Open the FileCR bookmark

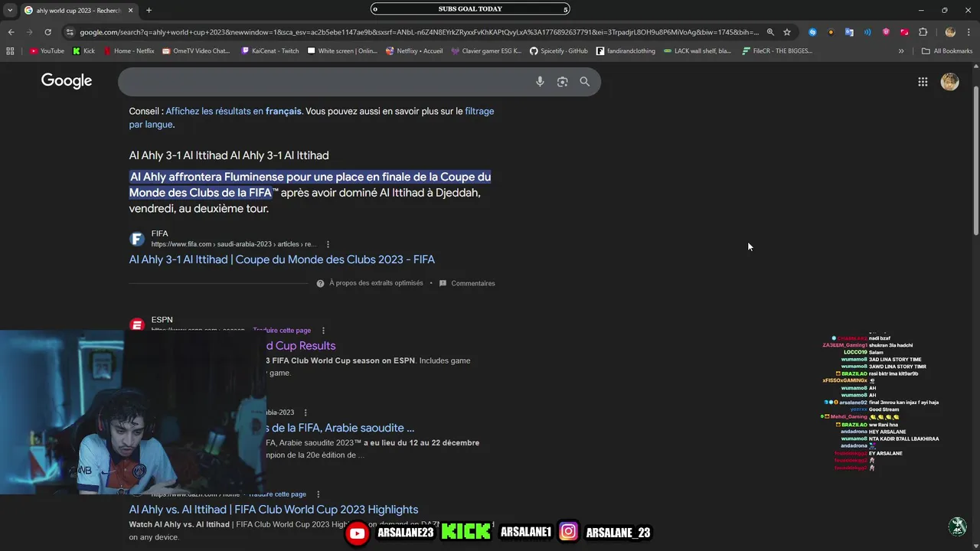click(x=777, y=51)
